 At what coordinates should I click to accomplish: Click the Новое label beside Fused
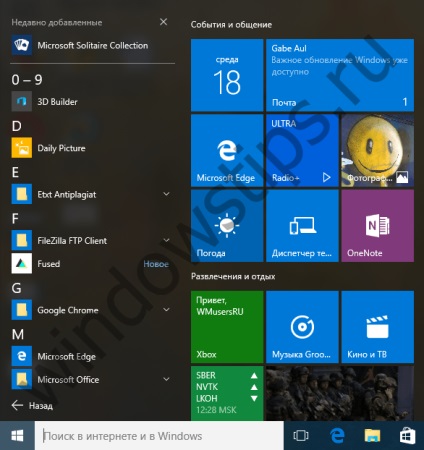[156, 264]
